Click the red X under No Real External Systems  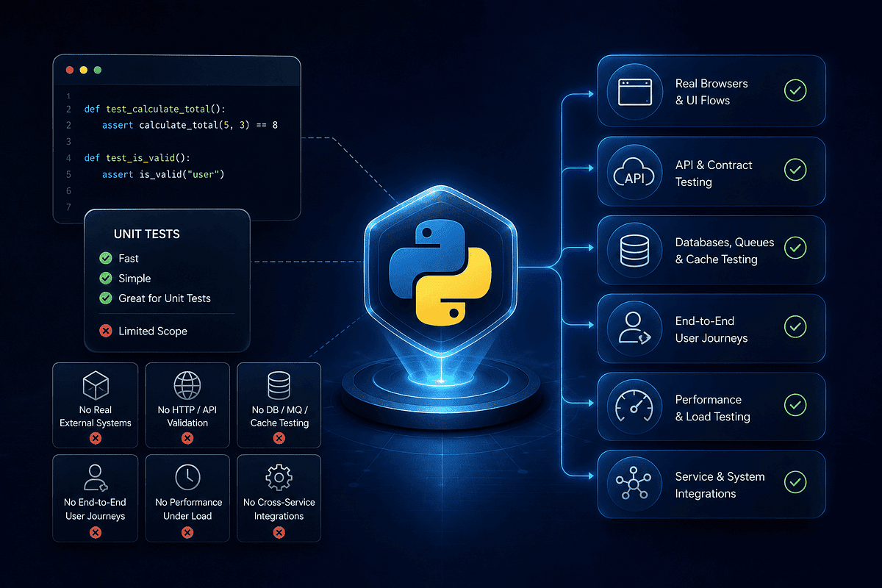[x=95, y=439]
